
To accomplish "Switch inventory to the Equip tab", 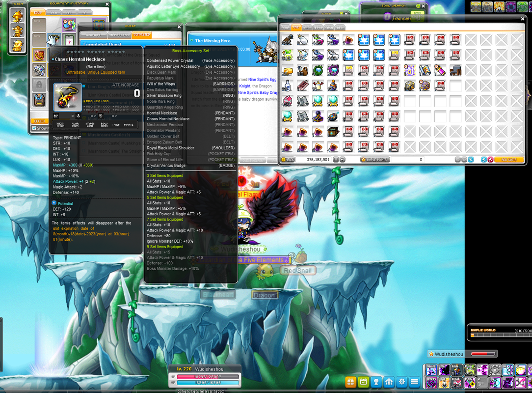I will pos(285,28).
